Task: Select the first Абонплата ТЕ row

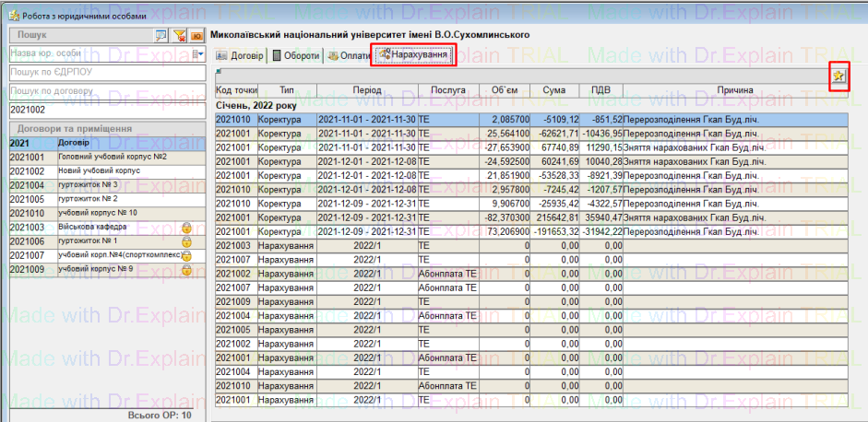Action: [x=446, y=274]
